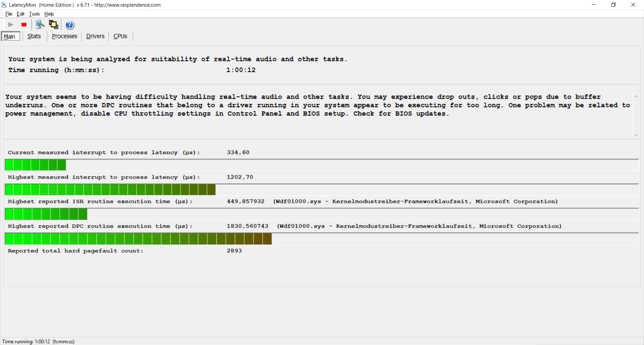Select highest latency value 1202,70
This screenshot has height=345, width=644.
click(x=240, y=177)
